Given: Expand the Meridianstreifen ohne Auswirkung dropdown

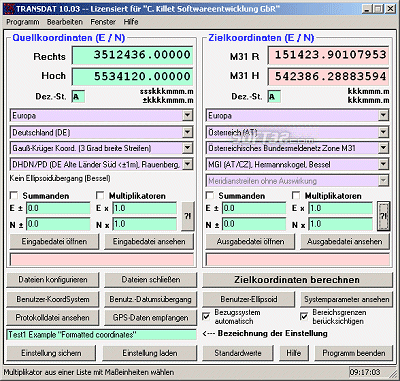Looking at the screenshot, I should point(383,181).
